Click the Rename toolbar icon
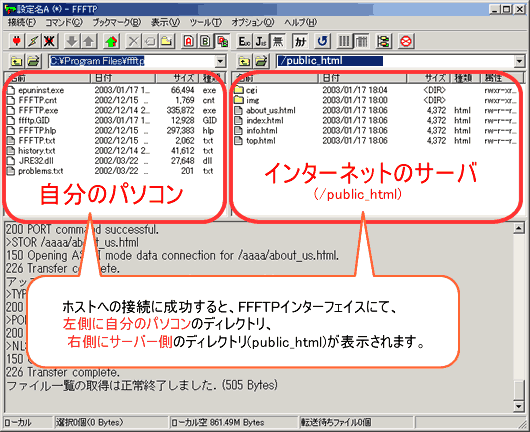 coord(150,42)
